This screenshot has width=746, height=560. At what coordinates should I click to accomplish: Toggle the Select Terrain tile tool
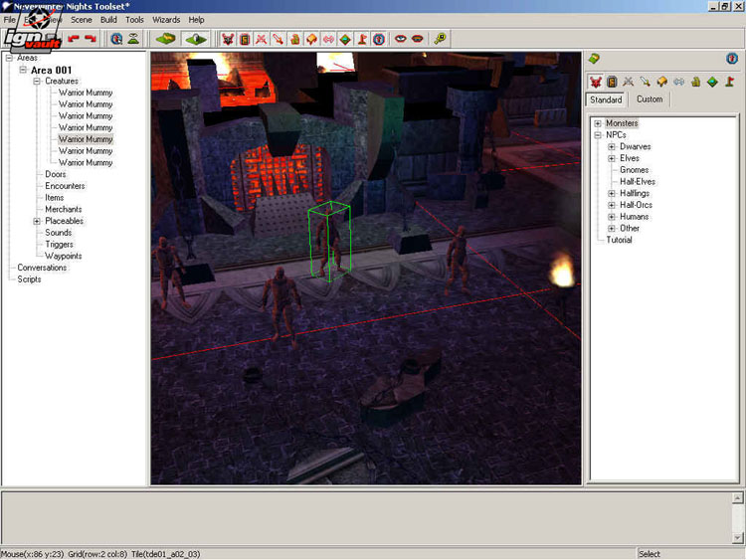click(196, 39)
